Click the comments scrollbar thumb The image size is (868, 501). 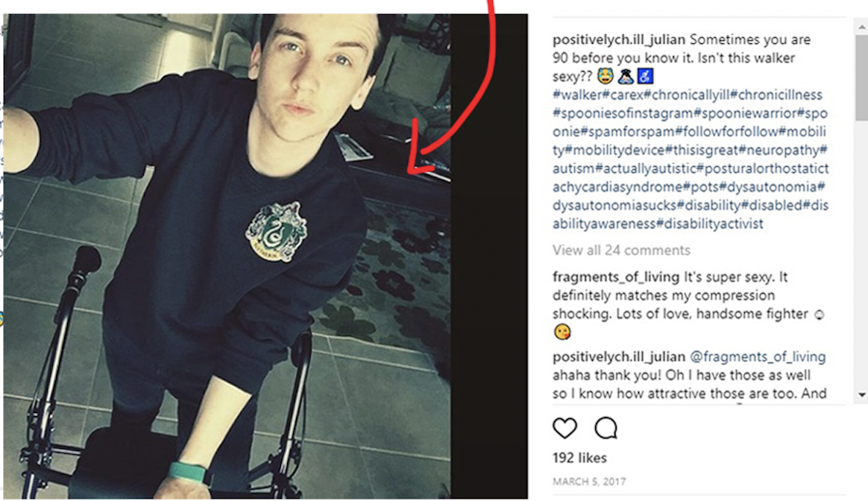coord(862,78)
